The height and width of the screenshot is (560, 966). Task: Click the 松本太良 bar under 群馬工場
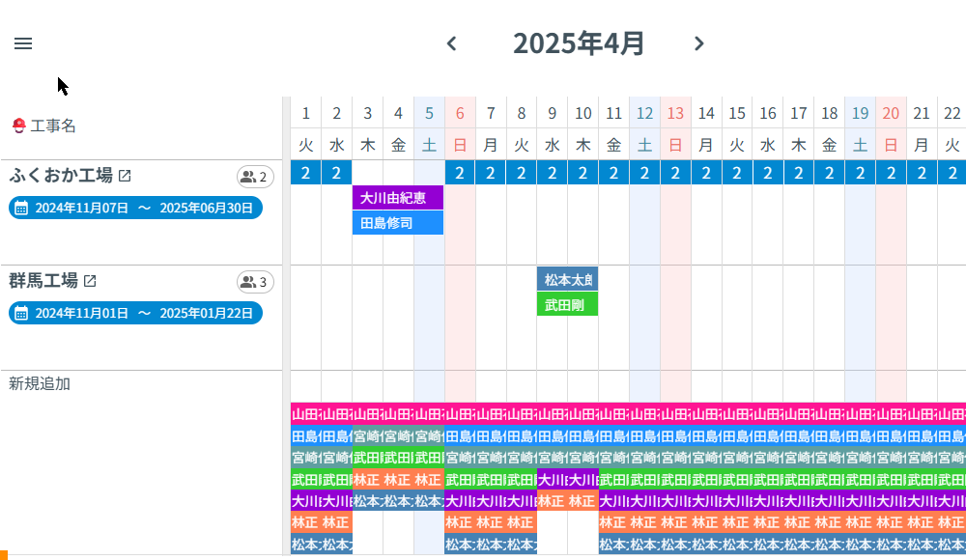point(567,279)
